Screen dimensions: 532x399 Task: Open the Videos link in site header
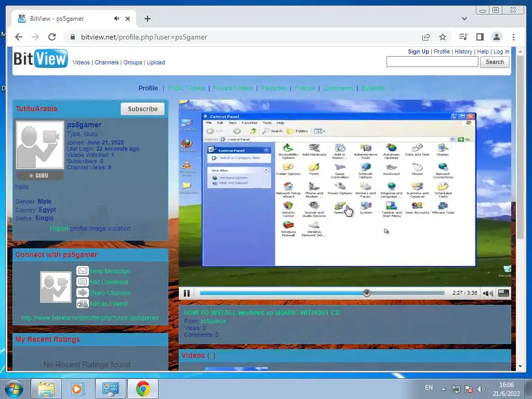pos(81,62)
